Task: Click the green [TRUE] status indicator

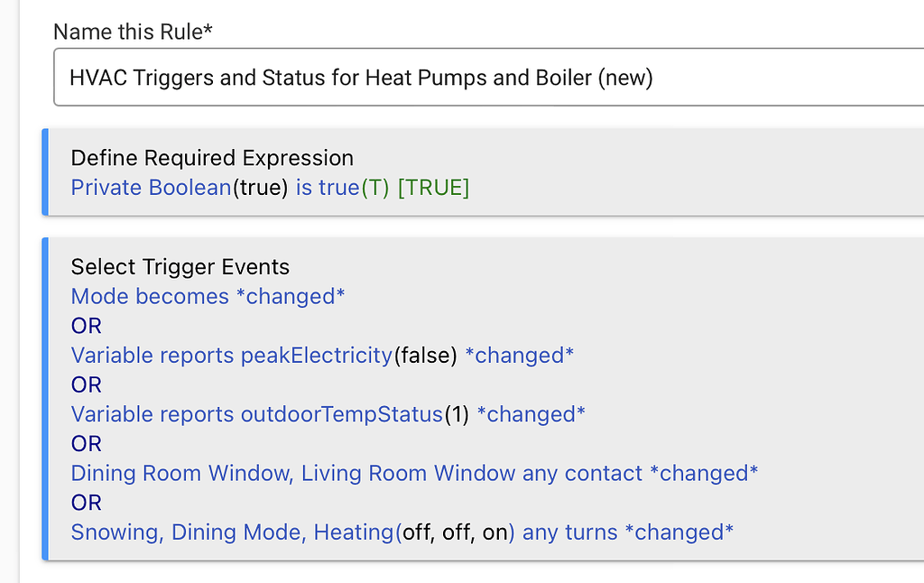Action: pyautogui.click(x=433, y=188)
